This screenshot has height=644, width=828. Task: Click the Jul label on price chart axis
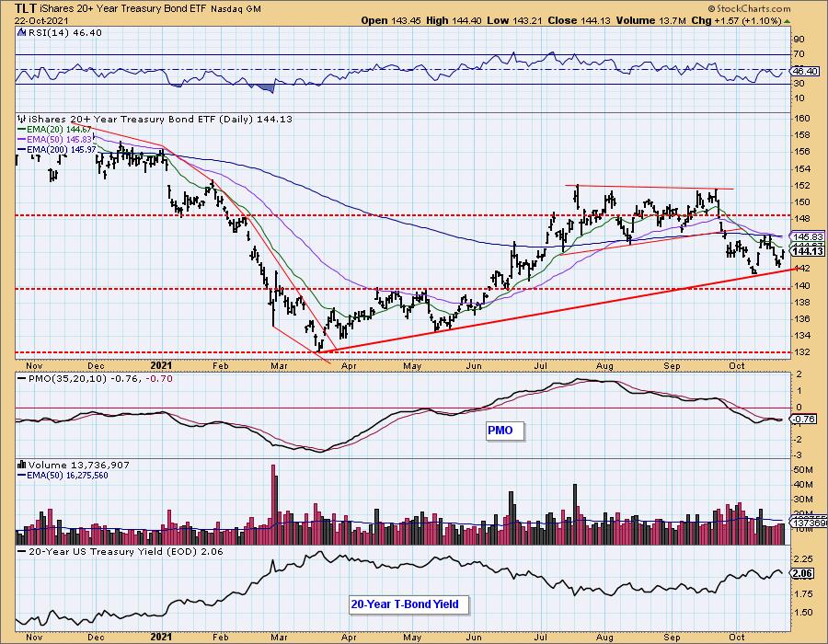[541, 365]
